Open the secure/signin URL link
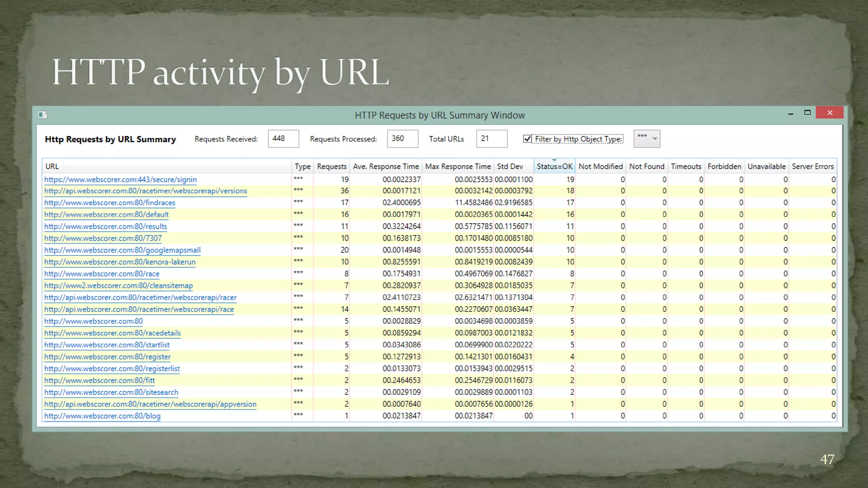868x488 pixels. (x=120, y=180)
